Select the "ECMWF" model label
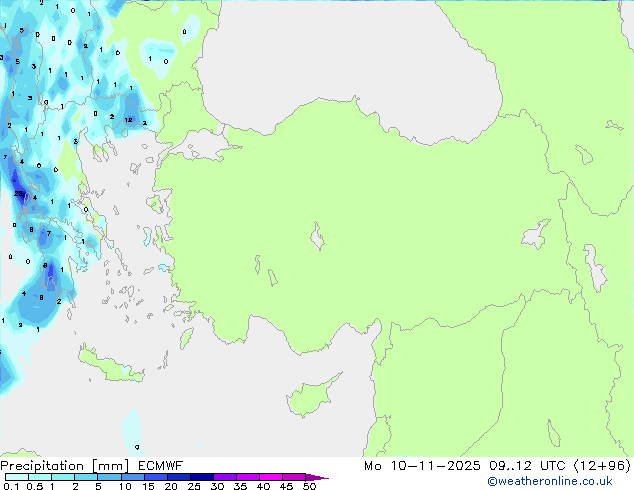Viewport: 634px width, 490px height. point(161,466)
